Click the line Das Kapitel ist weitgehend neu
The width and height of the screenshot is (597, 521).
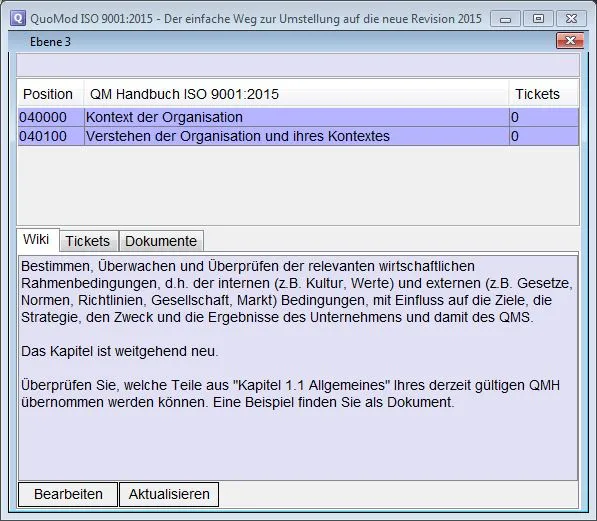(x=120, y=351)
